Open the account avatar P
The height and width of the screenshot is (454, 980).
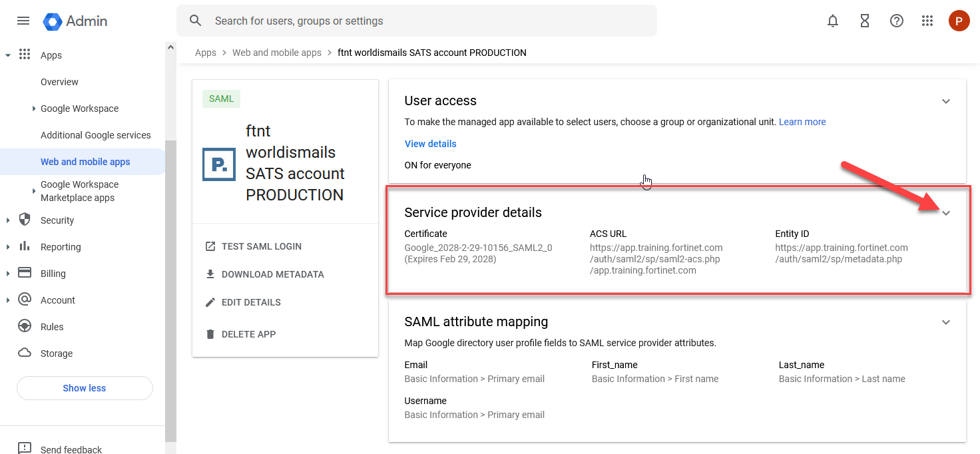(x=959, y=21)
